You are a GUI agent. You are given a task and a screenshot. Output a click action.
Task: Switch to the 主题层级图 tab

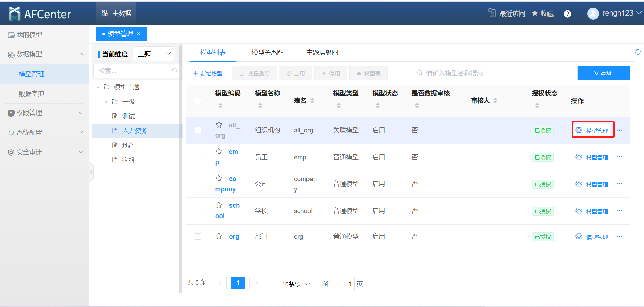tap(322, 52)
